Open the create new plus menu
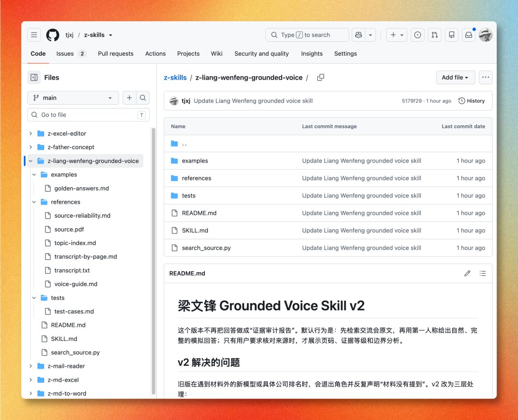This screenshot has width=518, height=420. [x=397, y=35]
